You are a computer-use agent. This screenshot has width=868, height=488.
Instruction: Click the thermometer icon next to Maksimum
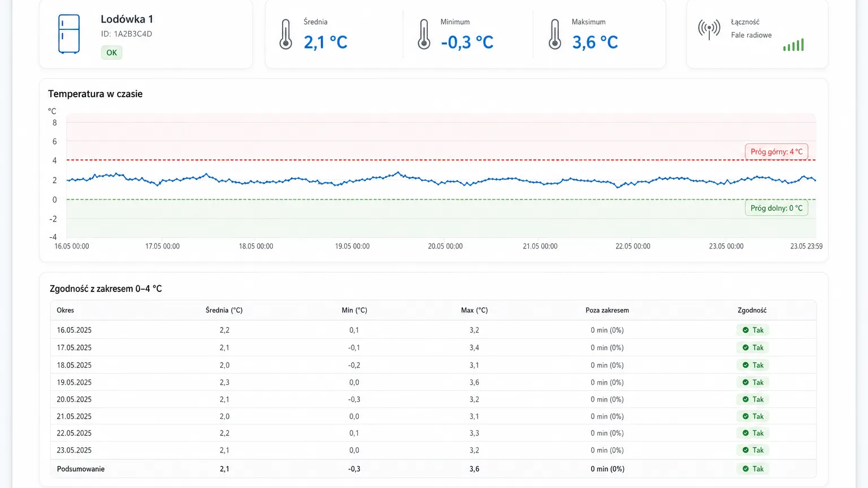coord(555,34)
